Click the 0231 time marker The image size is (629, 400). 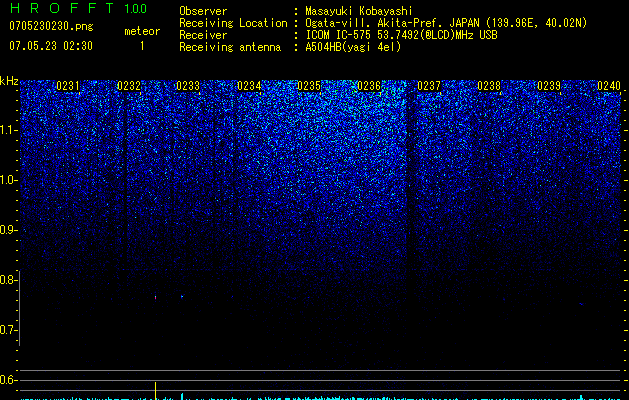(x=68, y=86)
